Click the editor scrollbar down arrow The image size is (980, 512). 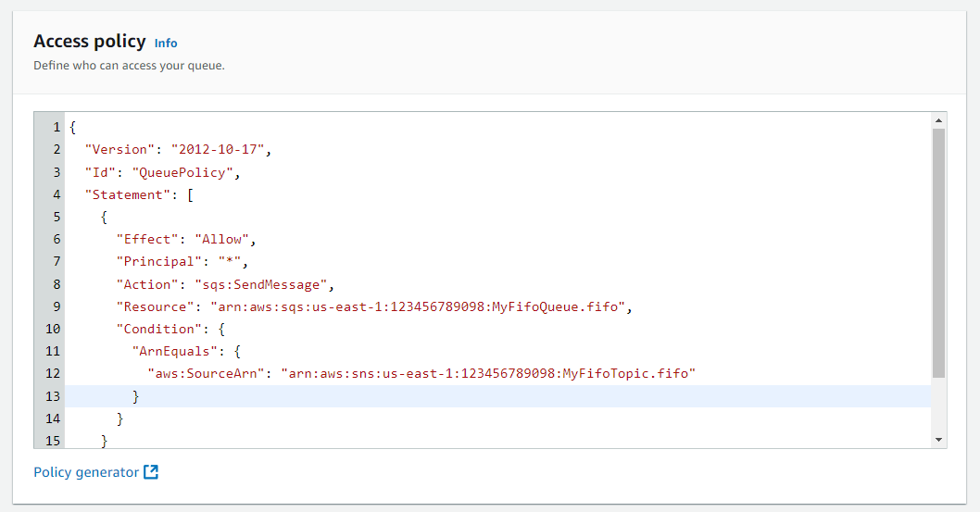[938, 440]
